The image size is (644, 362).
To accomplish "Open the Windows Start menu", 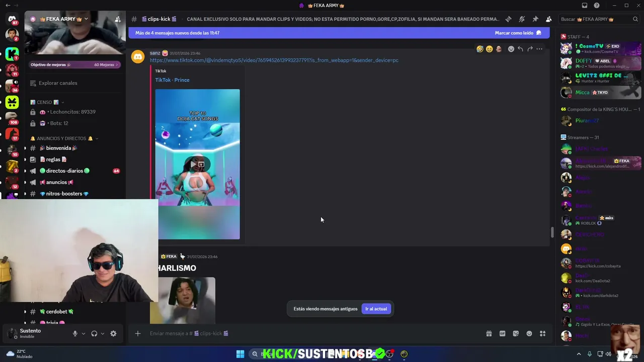I will pyautogui.click(x=240, y=354).
